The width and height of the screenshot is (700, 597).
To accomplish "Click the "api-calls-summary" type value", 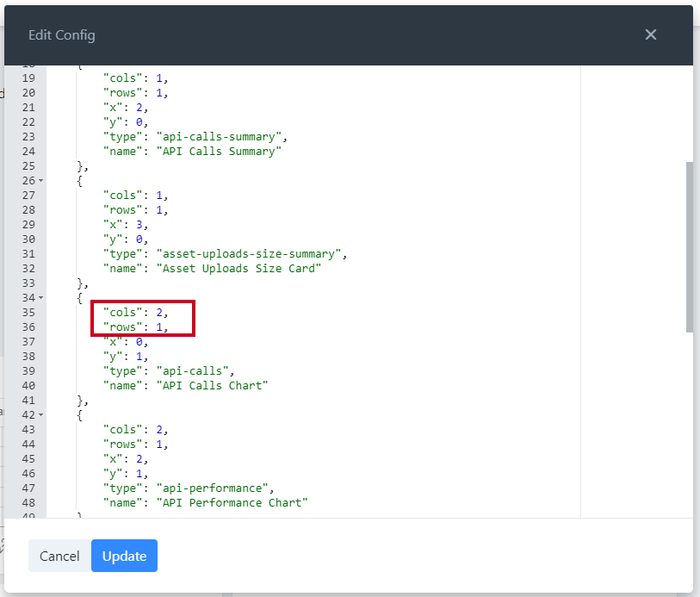I will click(219, 137).
